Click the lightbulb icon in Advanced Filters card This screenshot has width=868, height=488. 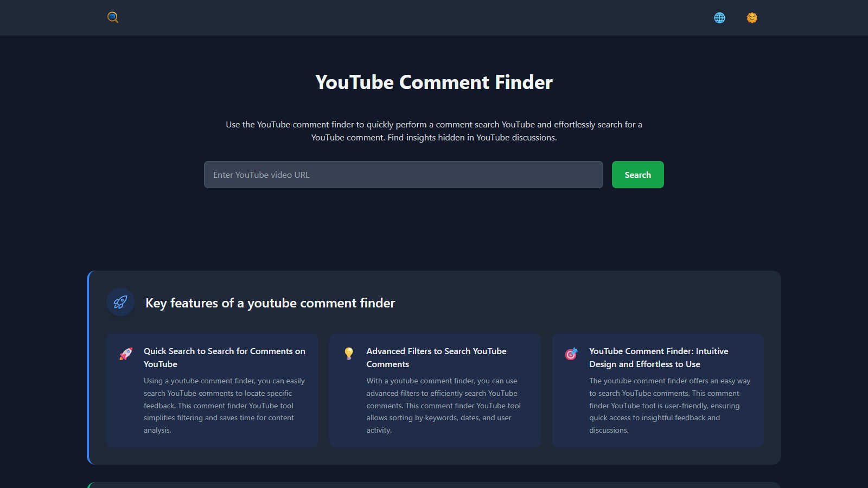tap(349, 354)
